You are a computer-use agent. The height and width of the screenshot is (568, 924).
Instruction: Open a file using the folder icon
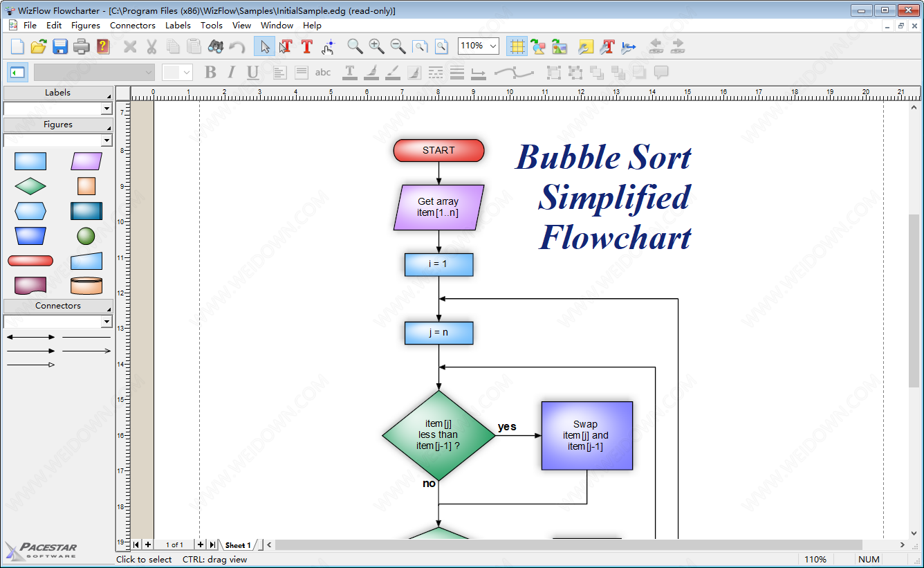tap(39, 46)
